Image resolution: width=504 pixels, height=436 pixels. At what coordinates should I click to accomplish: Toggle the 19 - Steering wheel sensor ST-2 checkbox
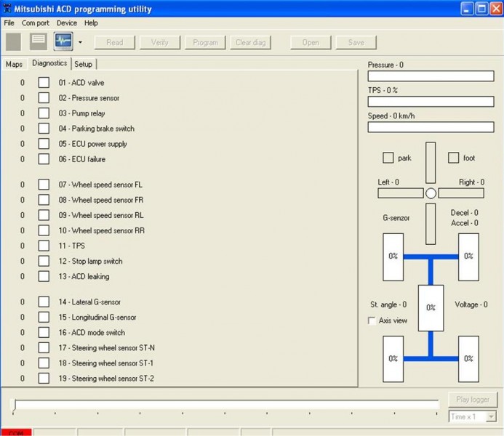[x=44, y=378]
